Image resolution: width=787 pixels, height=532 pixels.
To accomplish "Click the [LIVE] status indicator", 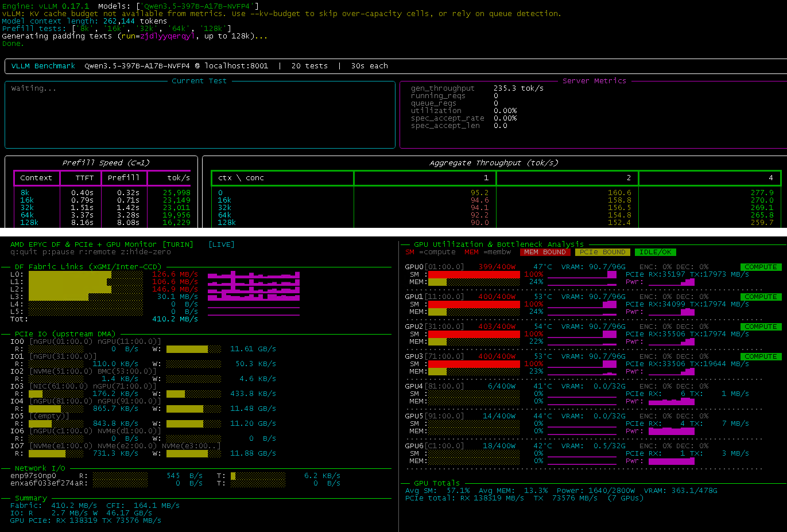I will (x=221, y=244).
